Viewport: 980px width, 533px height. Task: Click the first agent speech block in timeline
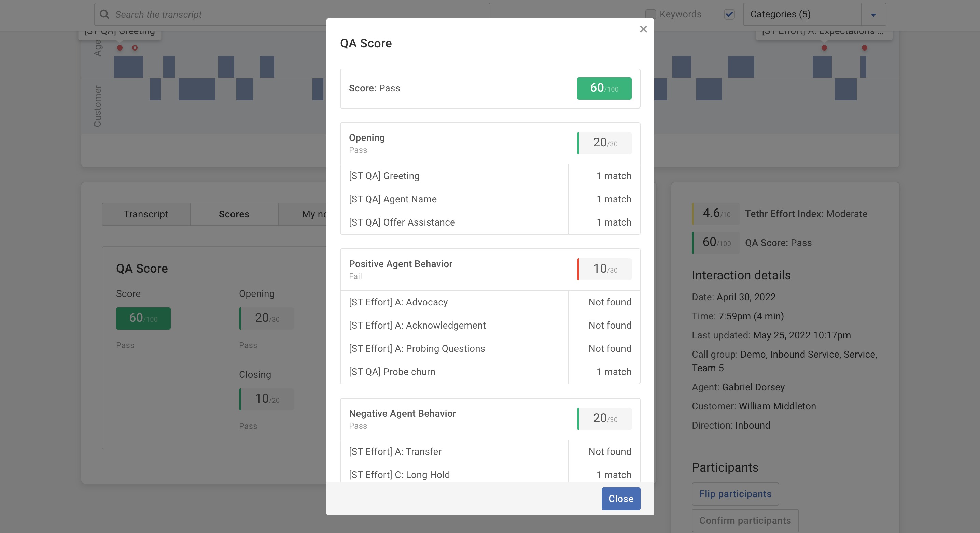[128, 67]
